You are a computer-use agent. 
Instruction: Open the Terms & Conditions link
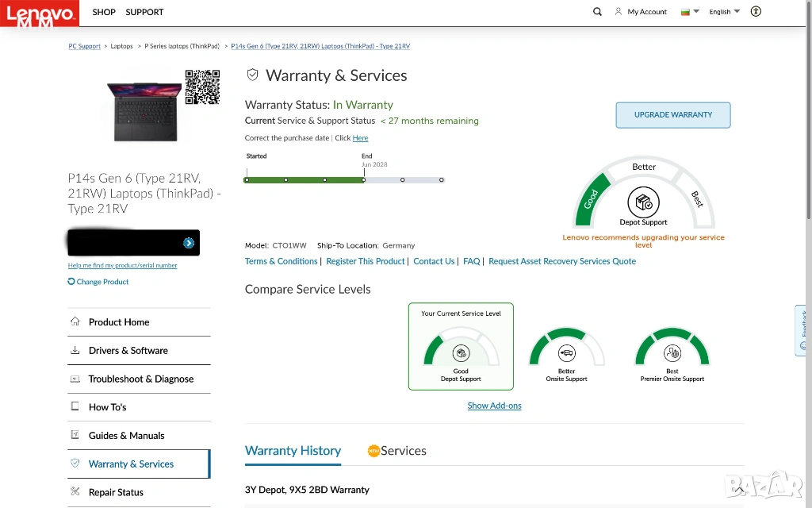281,261
